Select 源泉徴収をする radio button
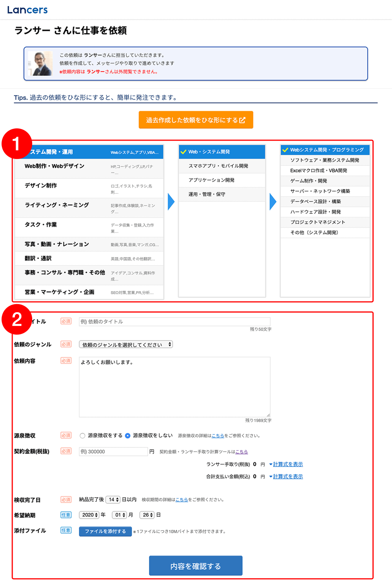Viewport: 392px width, 588px height. point(82,436)
